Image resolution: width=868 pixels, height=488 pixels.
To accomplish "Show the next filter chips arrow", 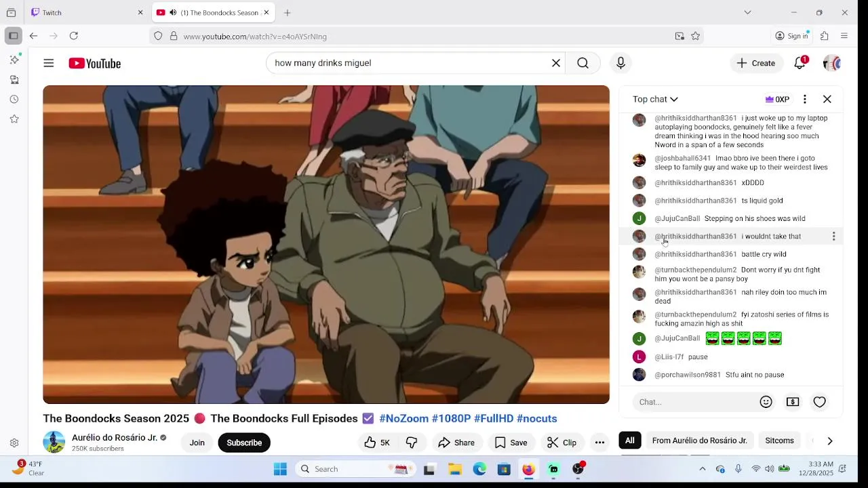I will click(x=829, y=441).
